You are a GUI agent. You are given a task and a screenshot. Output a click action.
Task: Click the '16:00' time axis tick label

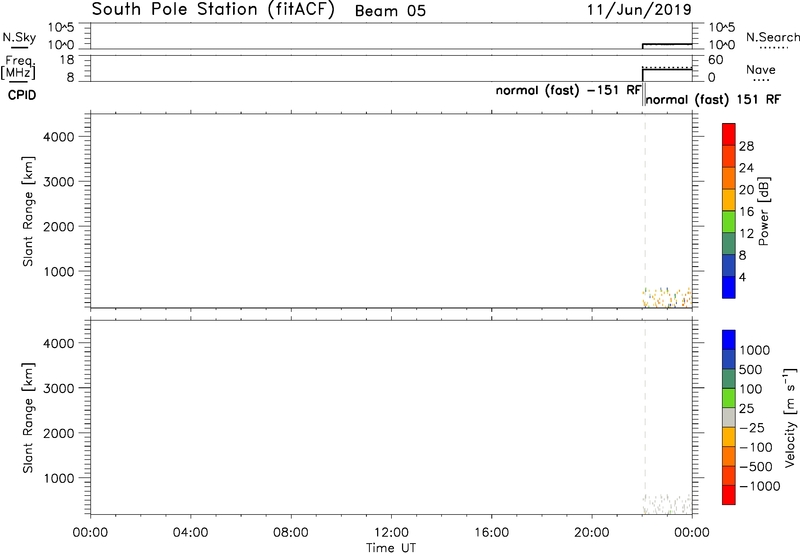(491, 533)
